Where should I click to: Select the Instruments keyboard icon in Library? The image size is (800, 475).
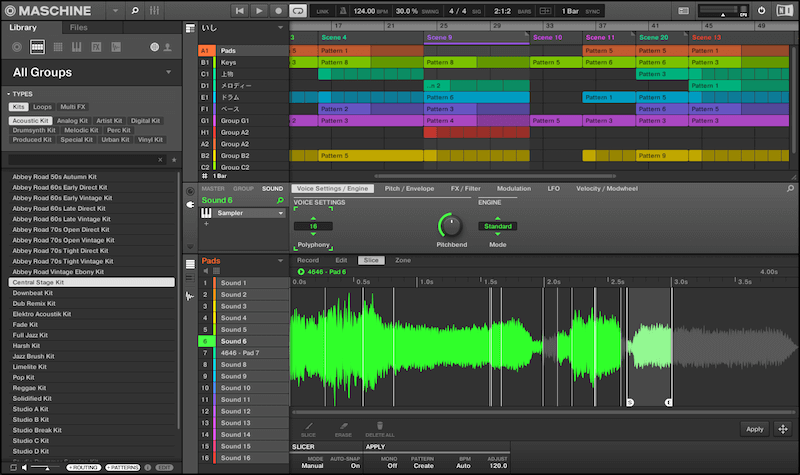(77, 47)
